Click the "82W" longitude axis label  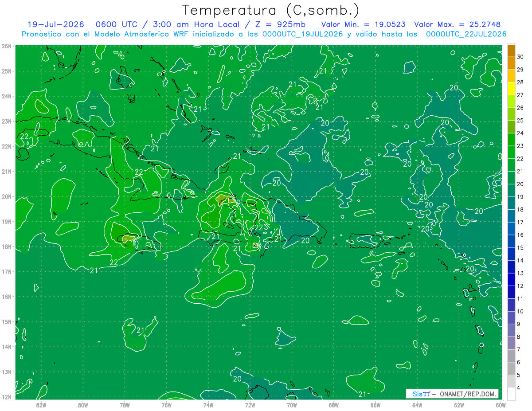coord(41,405)
